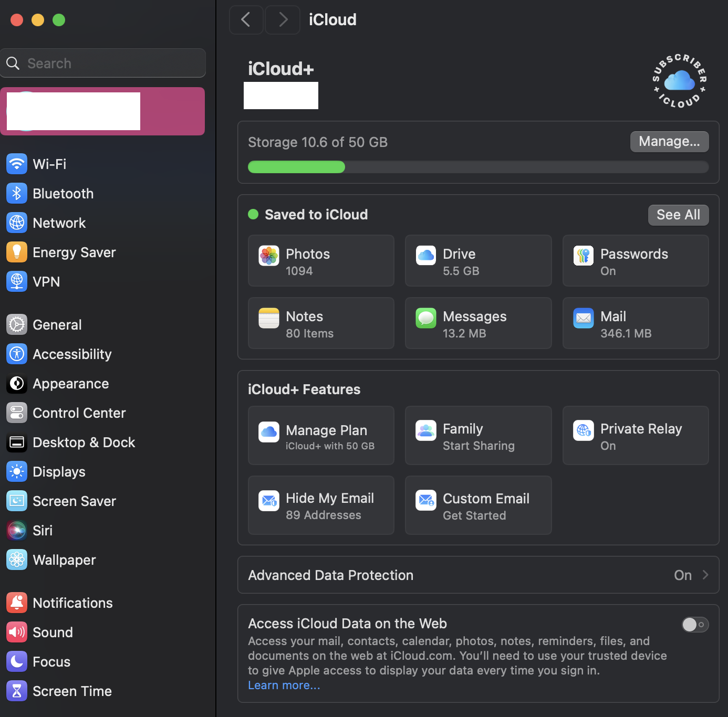Viewport: 728px width, 717px height.
Task: Toggle Access iCloud Data on the Web
Action: [x=695, y=625]
